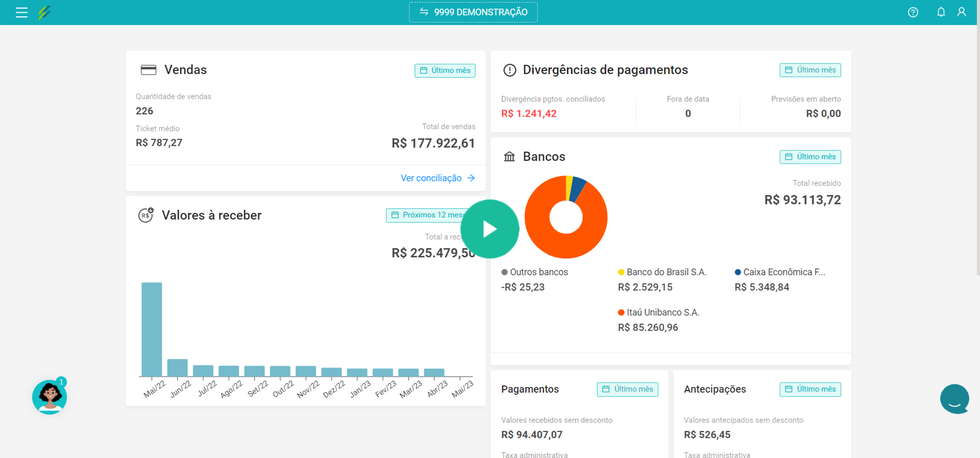This screenshot has height=458, width=980.
Task: Switch company via 9999 DEMONSTRAÇÃO selector
Action: 473,12
